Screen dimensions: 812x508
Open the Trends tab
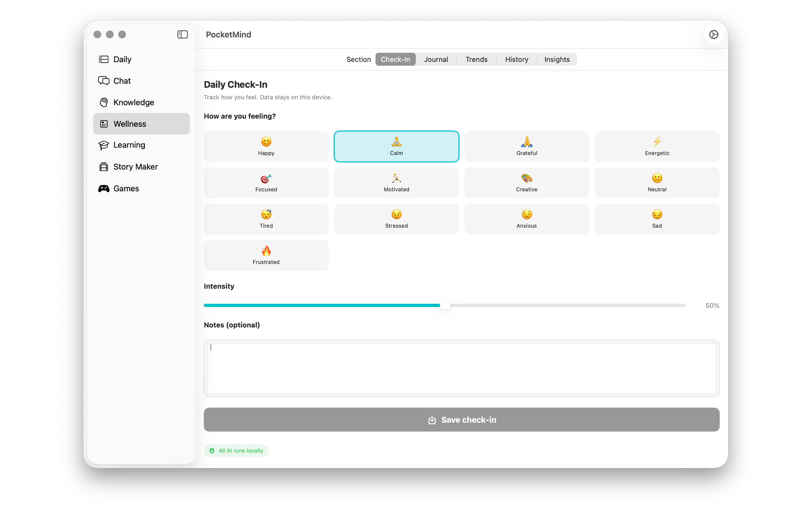tap(476, 60)
